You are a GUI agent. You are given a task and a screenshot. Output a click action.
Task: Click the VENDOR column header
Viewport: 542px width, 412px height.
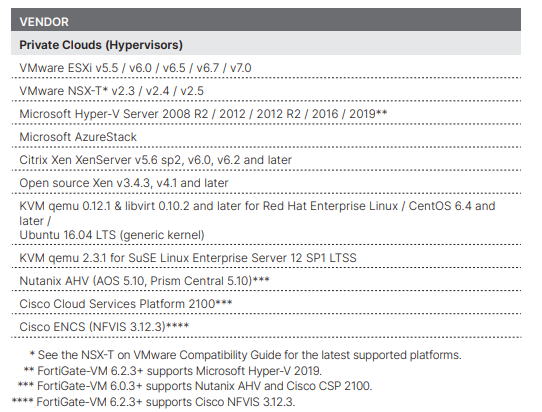pyautogui.click(x=44, y=22)
